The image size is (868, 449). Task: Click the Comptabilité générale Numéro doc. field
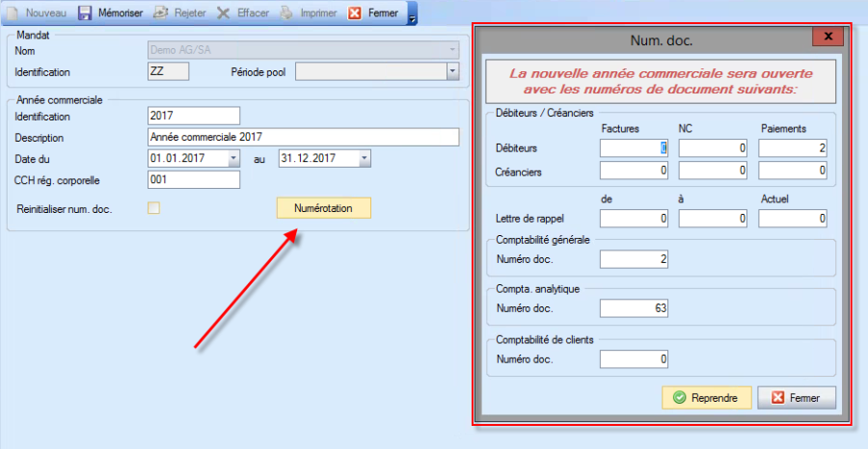point(634,259)
